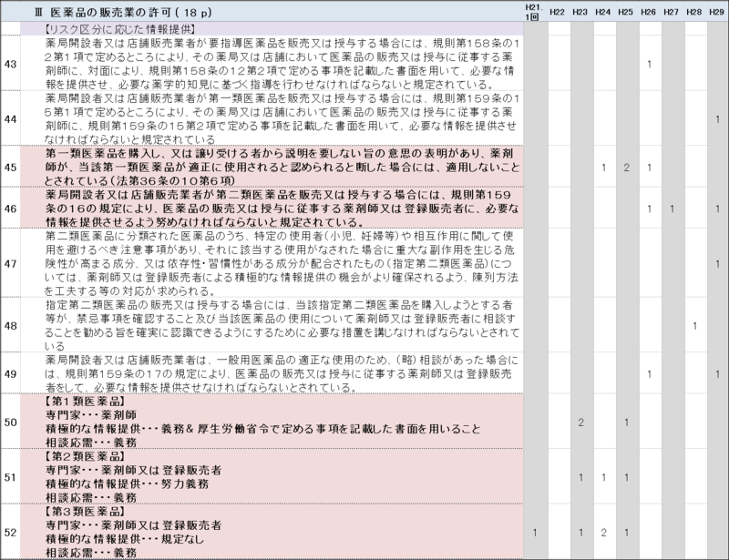
Task: Select row number 45
Action: point(10,168)
